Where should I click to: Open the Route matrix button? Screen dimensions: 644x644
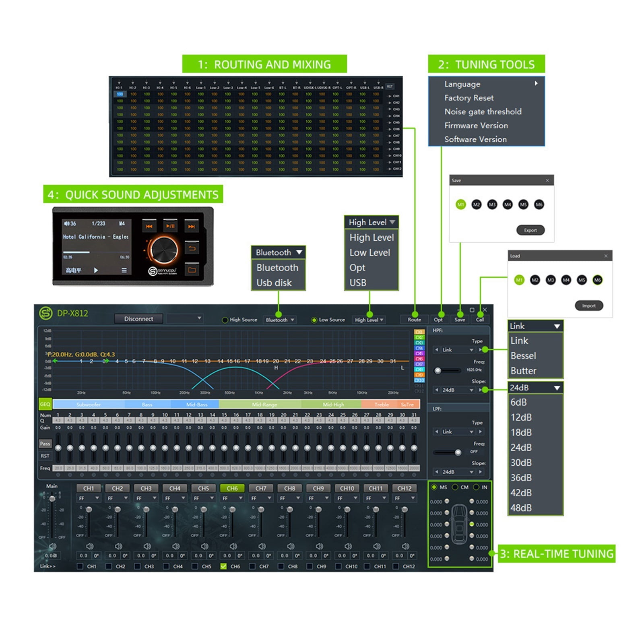coord(414,320)
